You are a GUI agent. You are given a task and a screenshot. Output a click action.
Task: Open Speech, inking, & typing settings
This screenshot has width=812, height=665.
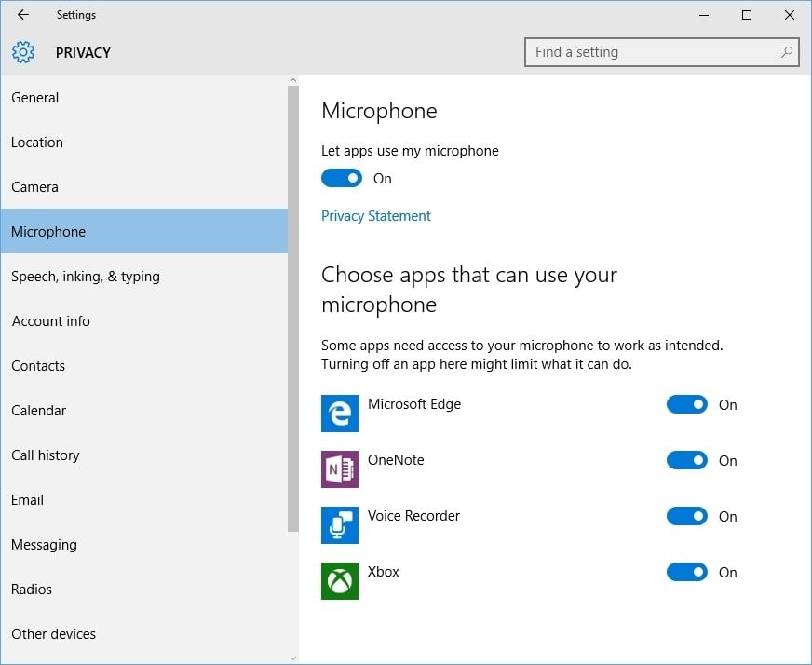pyautogui.click(x=86, y=277)
